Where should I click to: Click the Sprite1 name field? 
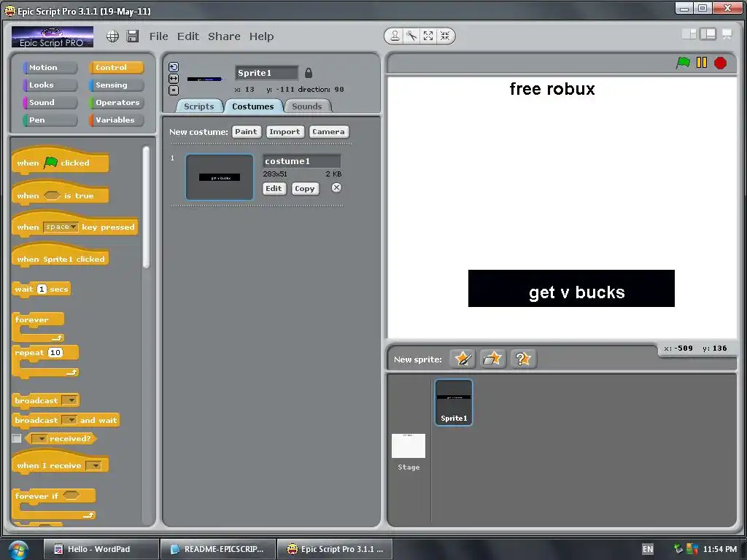click(267, 73)
